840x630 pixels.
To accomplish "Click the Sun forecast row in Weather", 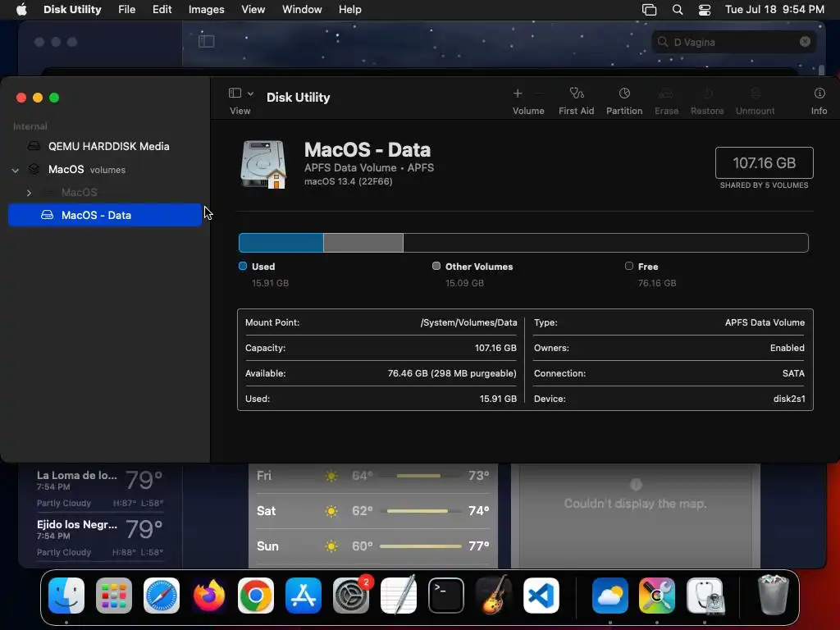I will [373, 546].
